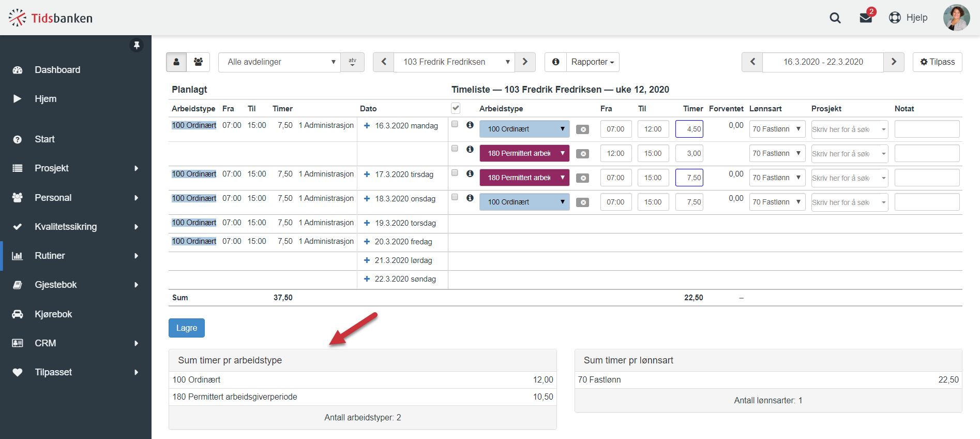Click the 70 Fastlønn summary row
The image size is (980, 439).
pyautogui.click(x=768, y=380)
